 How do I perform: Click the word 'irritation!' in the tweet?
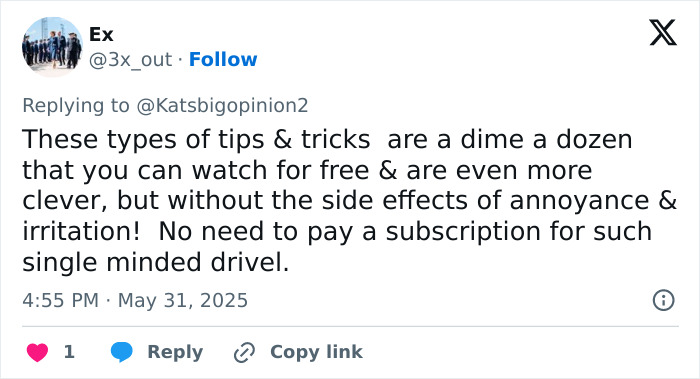coord(81,231)
